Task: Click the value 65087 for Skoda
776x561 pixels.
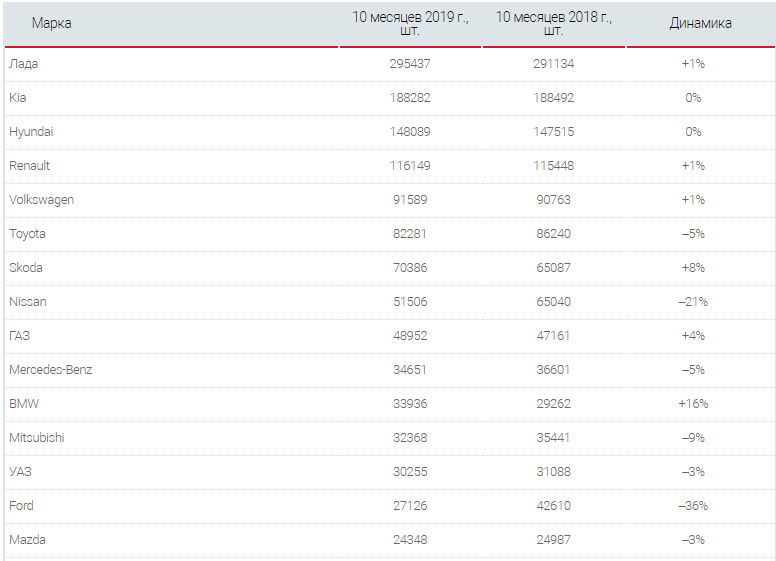Action: [x=553, y=268]
